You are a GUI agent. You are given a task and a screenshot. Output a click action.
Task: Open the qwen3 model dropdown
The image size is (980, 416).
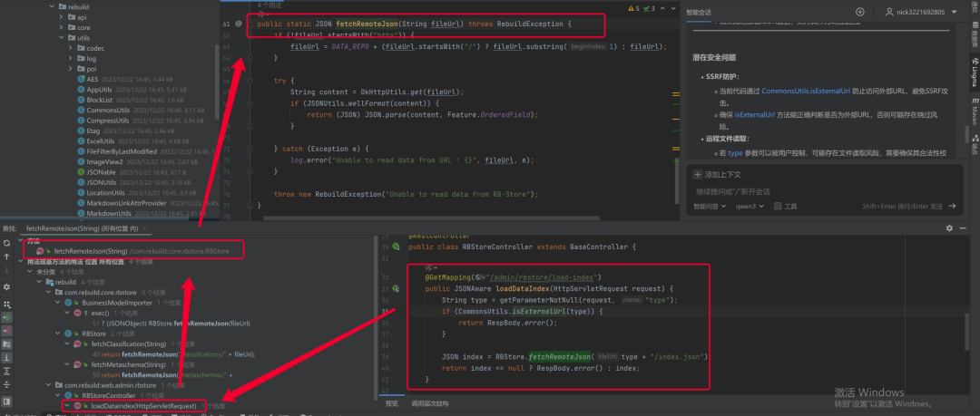(750, 206)
